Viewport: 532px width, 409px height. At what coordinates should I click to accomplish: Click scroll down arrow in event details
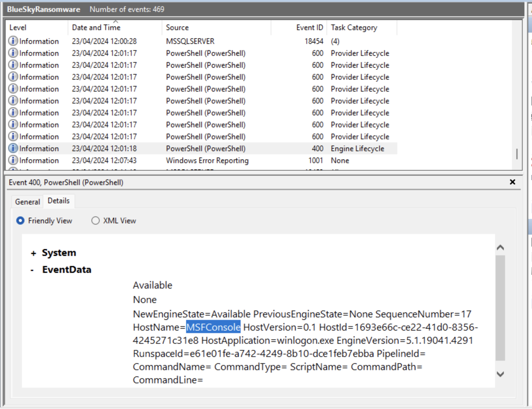pos(500,374)
